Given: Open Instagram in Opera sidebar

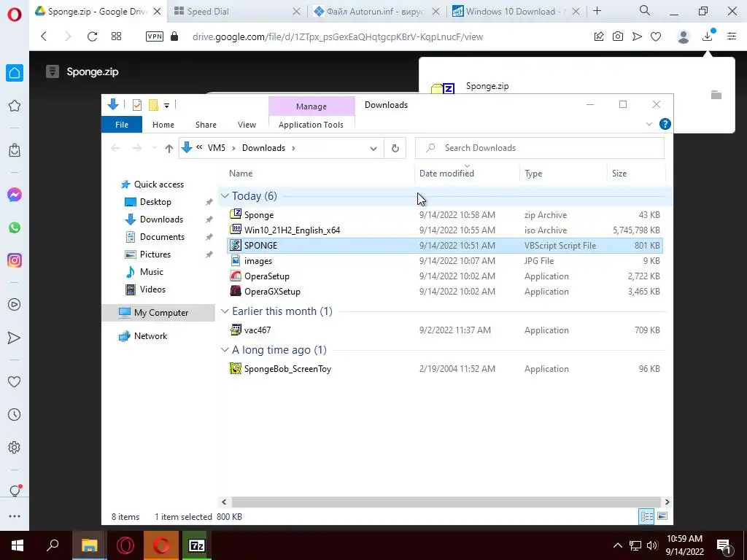Looking at the screenshot, I should pos(15,260).
